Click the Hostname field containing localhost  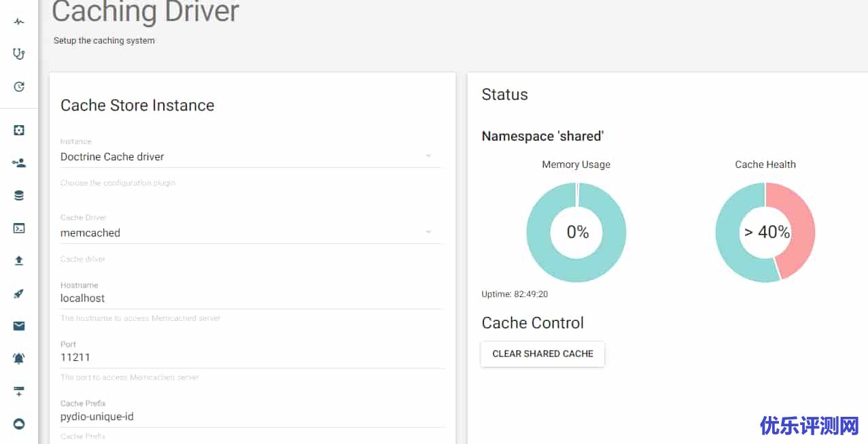pyautogui.click(x=251, y=298)
